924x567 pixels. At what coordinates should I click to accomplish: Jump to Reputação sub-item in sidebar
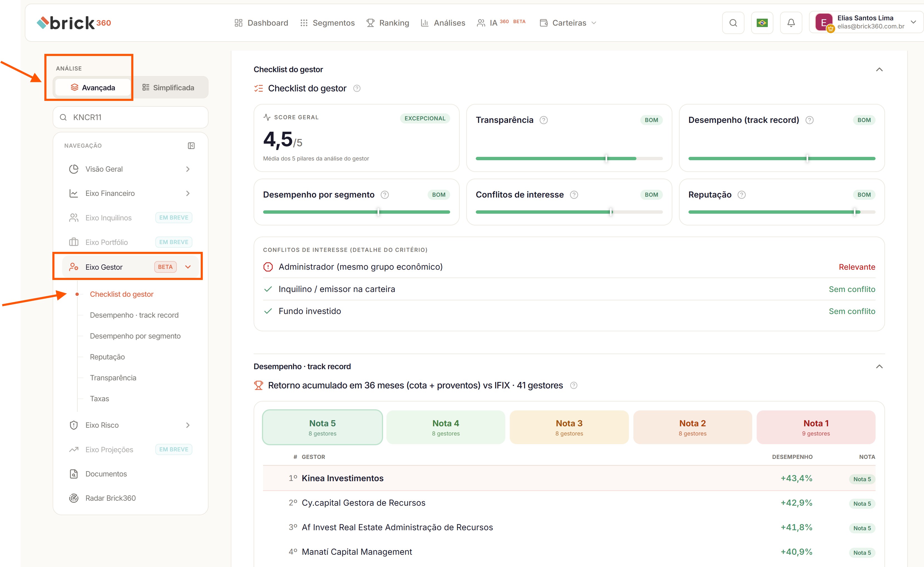(x=107, y=357)
